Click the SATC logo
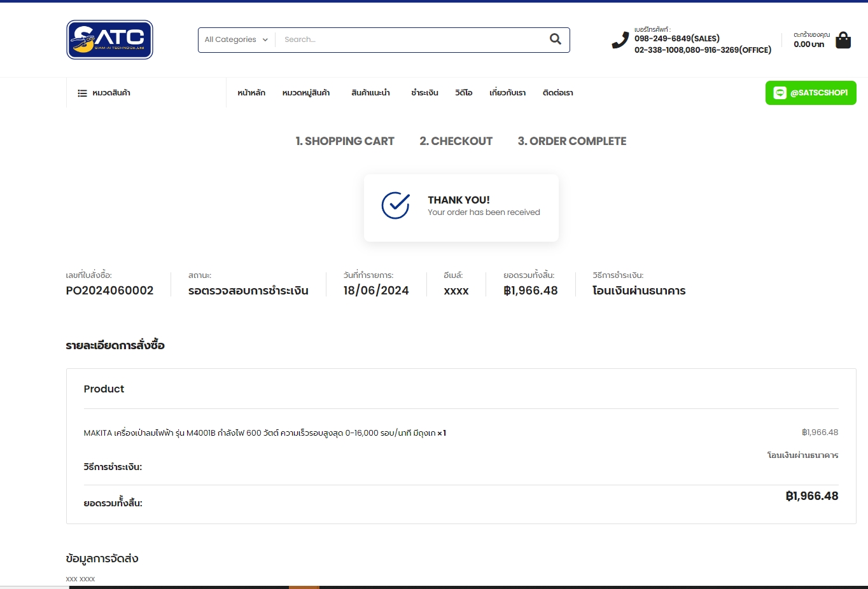868x589 pixels. (x=109, y=39)
